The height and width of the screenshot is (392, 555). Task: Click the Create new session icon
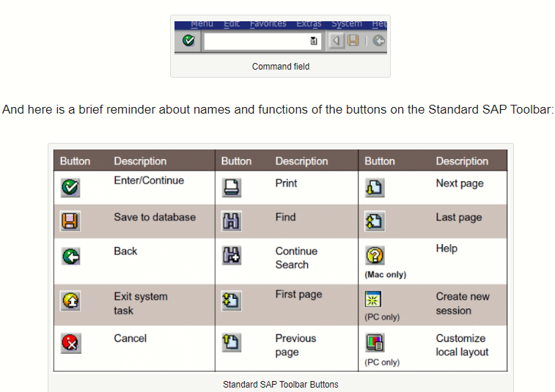point(373,299)
